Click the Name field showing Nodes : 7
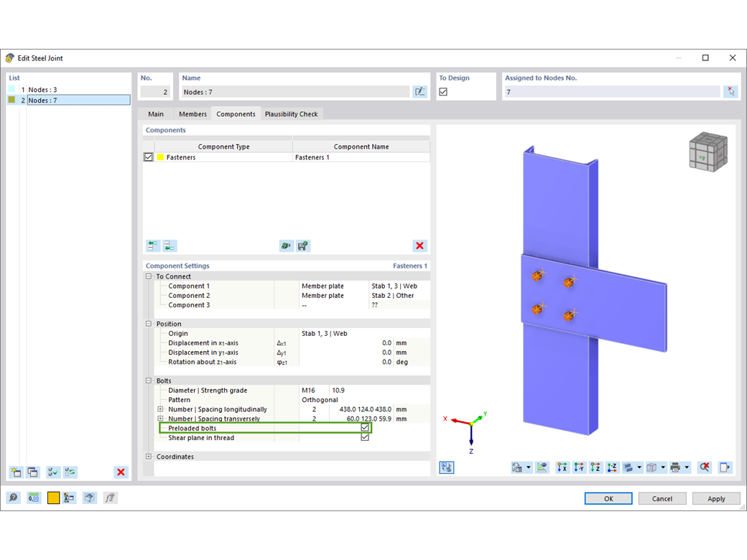The image size is (747, 560). [295, 92]
